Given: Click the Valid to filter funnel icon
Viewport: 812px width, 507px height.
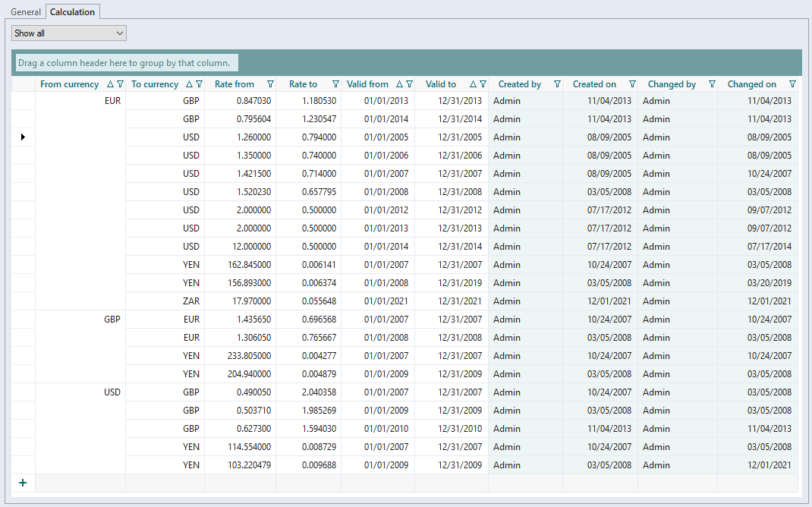Looking at the screenshot, I should [x=483, y=84].
